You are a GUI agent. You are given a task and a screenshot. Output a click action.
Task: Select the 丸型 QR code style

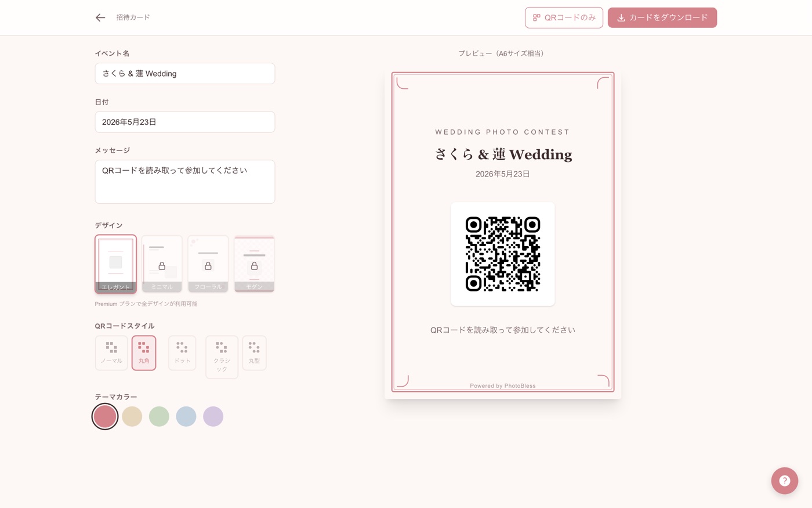[x=254, y=352]
